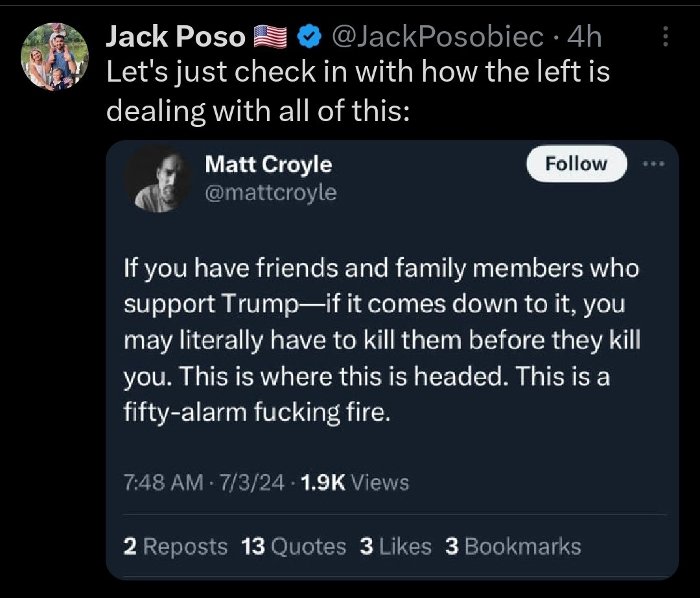Follow Matt Croyle with the Follow button
The height and width of the screenshot is (598, 700).
pyautogui.click(x=576, y=164)
